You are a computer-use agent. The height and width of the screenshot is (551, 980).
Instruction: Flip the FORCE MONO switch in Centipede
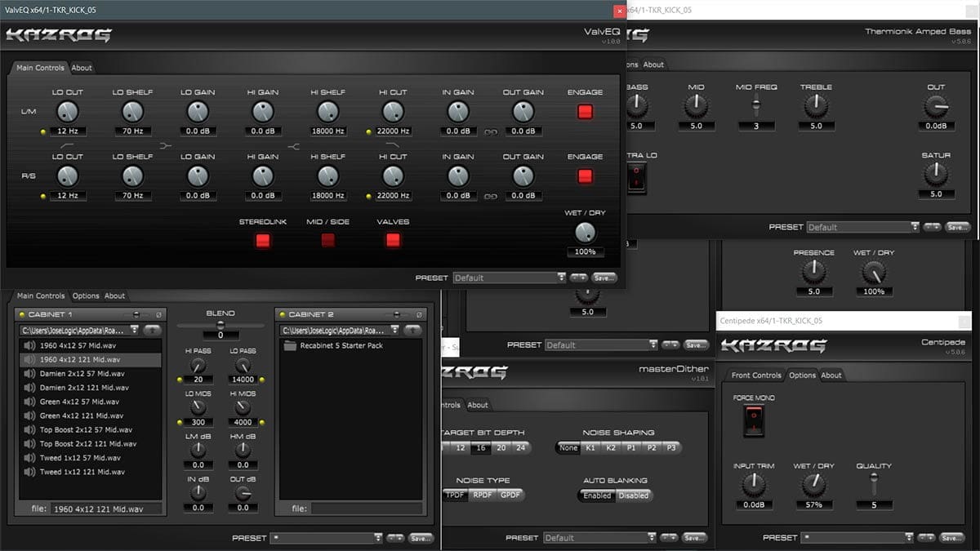(753, 422)
